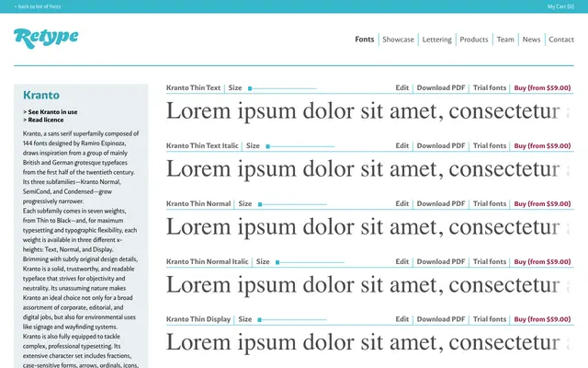Get Trial fonts for Kranto Thin Display
The image size is (588, 368).
490,319
